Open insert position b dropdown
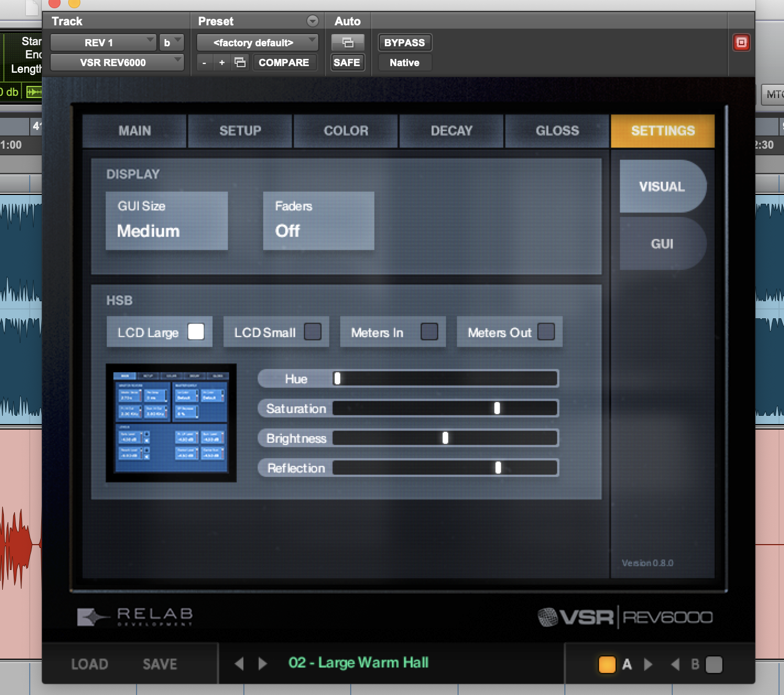Viewport: 784px width, 695px height. (x=171, y=42)
